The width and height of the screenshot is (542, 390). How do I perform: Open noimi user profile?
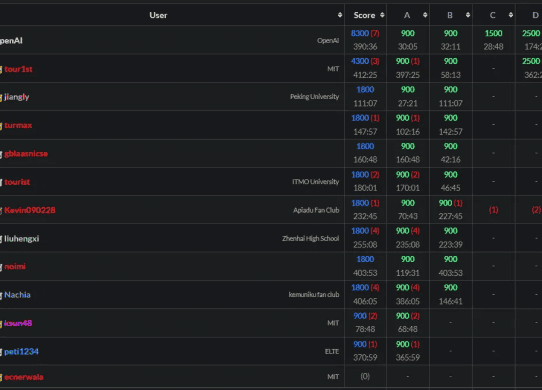pos(15,267)
